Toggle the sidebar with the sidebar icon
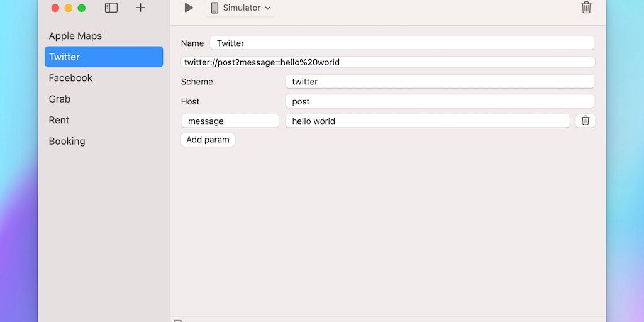The width and height of the screenshot is (644, 322). click(111, 8)
